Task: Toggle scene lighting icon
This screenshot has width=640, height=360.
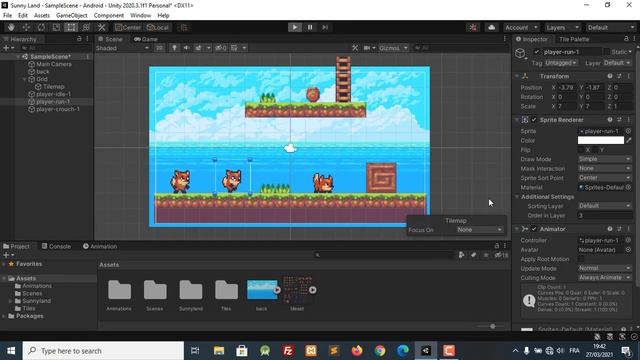Action: (x=174, y=48)
